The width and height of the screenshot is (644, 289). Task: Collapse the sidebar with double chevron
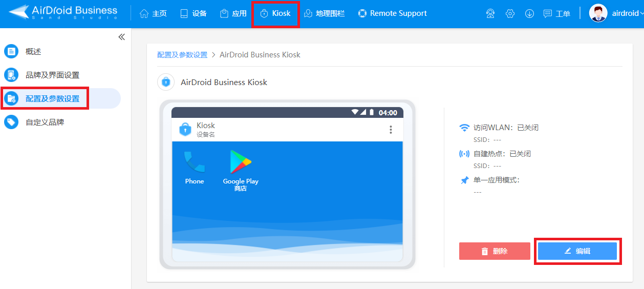(x=121, y=37)
